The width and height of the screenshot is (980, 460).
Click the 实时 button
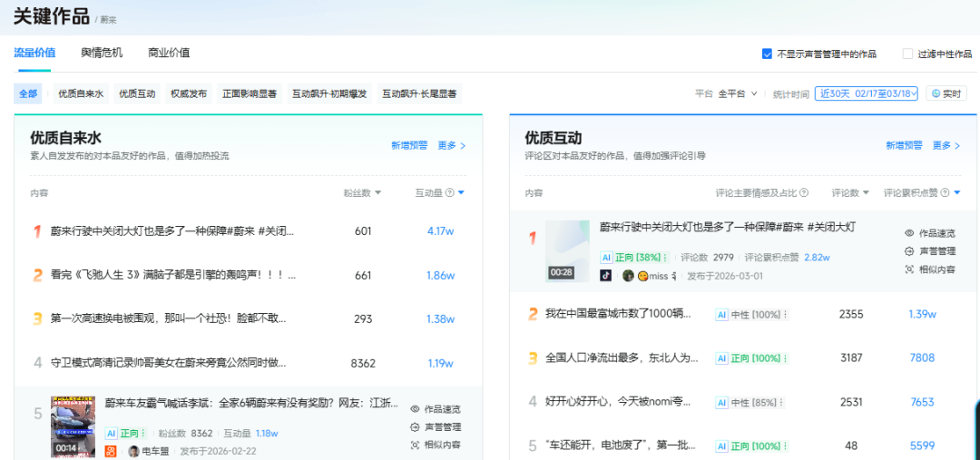point(946,93)
